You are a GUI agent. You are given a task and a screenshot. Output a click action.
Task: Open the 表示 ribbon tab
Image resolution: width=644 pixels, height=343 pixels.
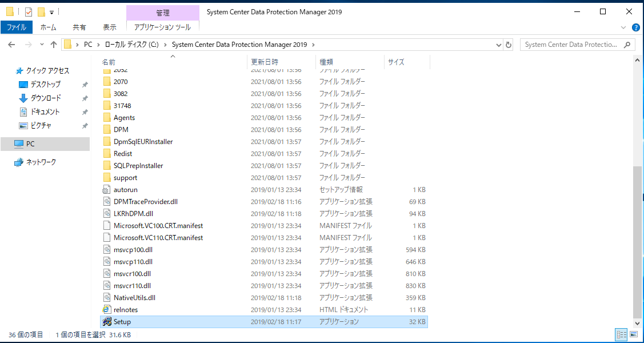109,27
